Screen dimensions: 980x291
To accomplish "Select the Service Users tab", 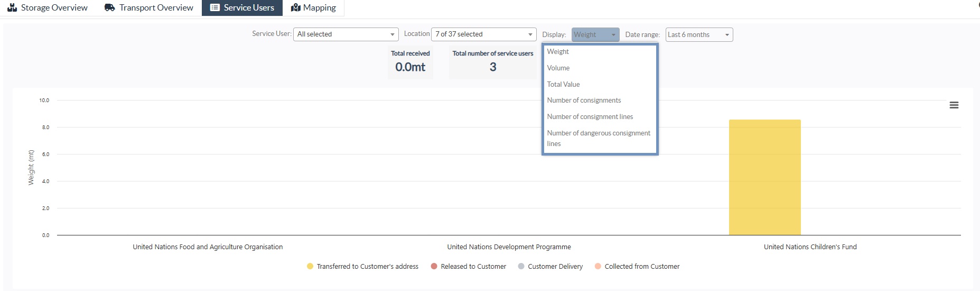I will (242, 7).
